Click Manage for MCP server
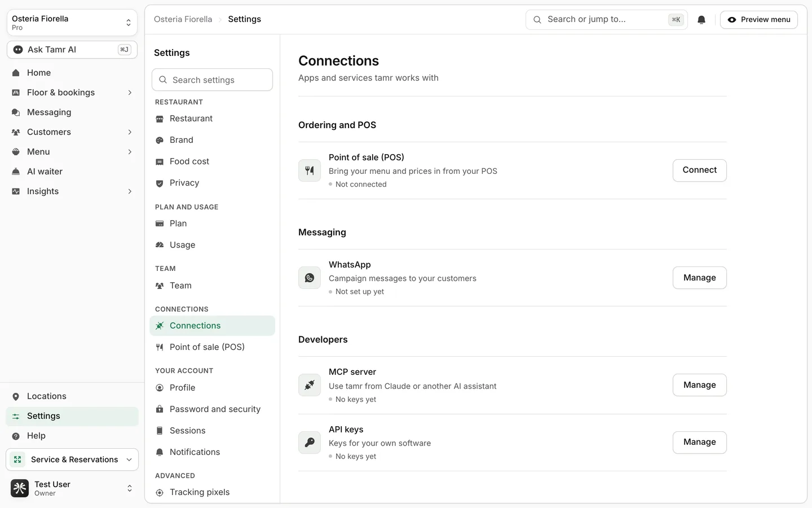Screen dimensions: 812x508 [x=700, y=385]
